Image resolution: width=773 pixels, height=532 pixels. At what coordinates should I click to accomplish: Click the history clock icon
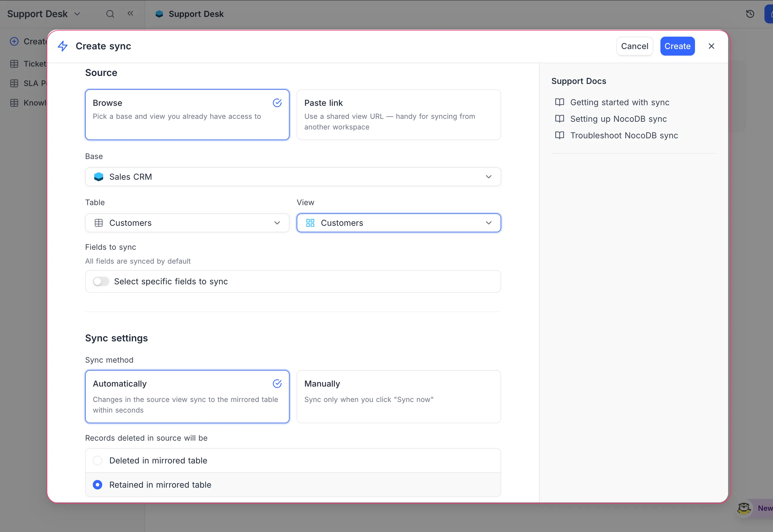pyautogui.click(x=750, y=14)
